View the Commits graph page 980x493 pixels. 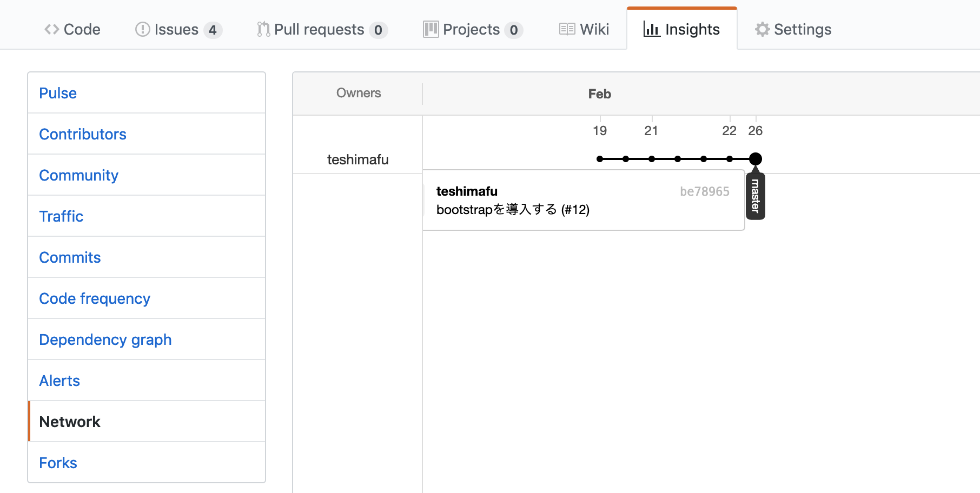click(x=70, y=257)
